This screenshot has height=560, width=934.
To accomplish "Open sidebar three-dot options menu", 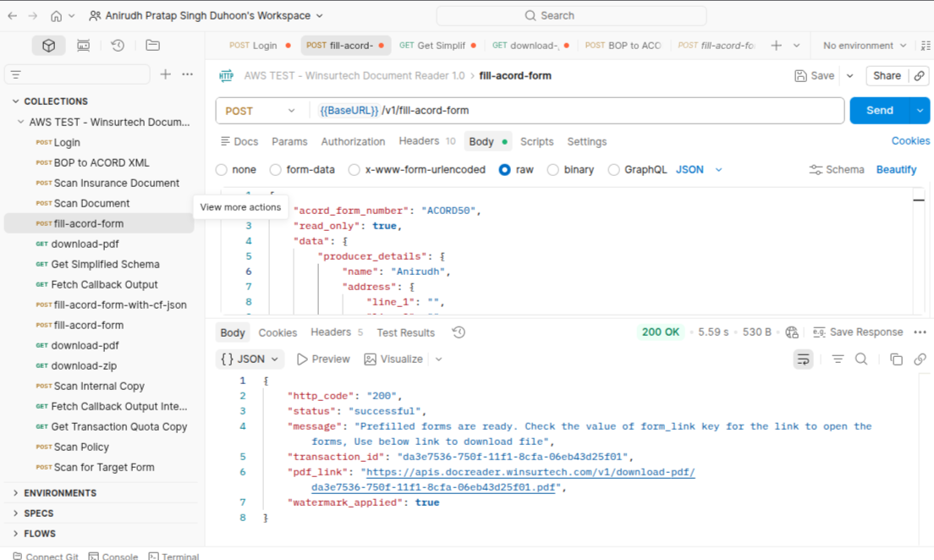I will coord(188,74).
